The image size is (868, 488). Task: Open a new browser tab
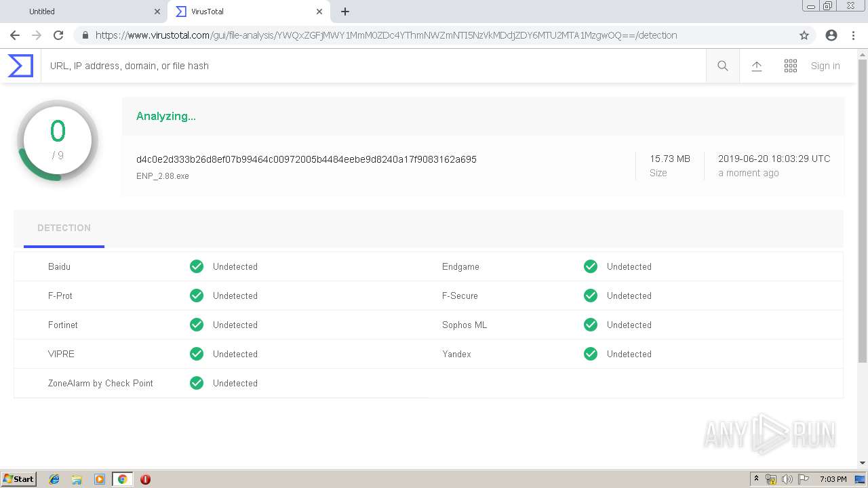pos(345,12)
